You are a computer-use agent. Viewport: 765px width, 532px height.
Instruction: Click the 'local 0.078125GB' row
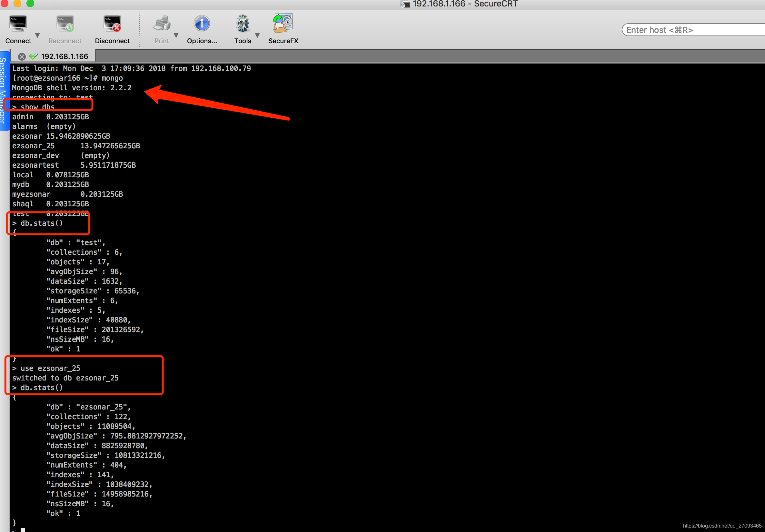point(50,175)
